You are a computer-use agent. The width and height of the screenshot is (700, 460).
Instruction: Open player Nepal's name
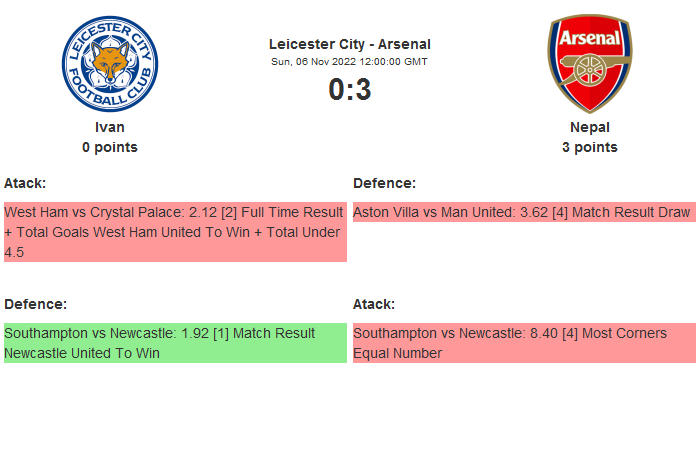(590, 127)
